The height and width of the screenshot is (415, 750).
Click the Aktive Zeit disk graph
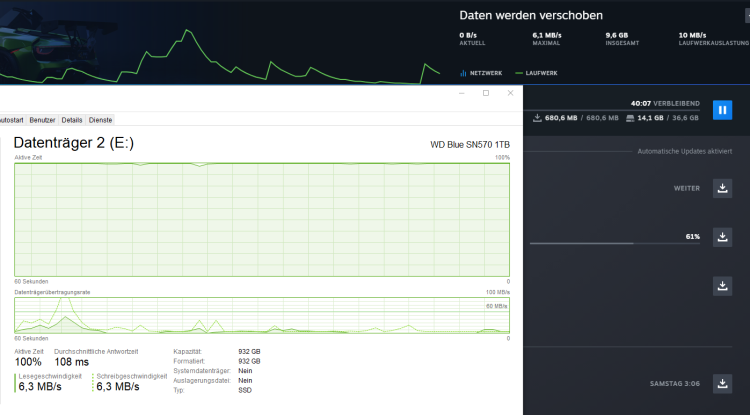tap(261, 219)
